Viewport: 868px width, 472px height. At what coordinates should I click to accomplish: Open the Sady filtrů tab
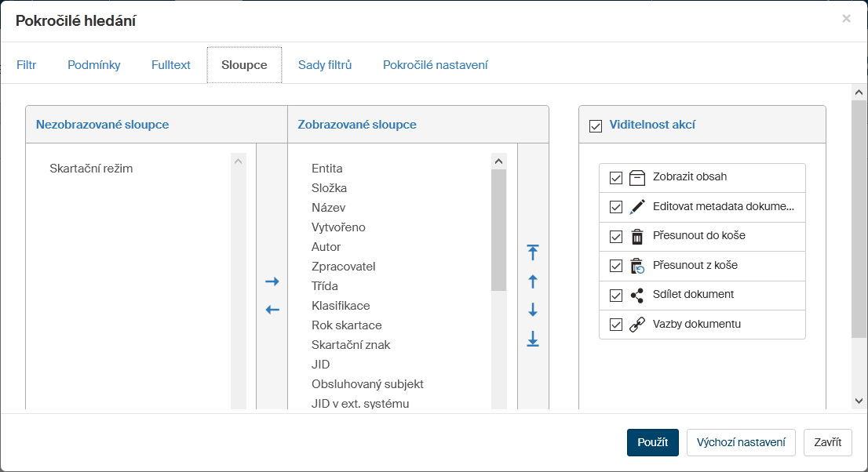click(x=325, y=65)
